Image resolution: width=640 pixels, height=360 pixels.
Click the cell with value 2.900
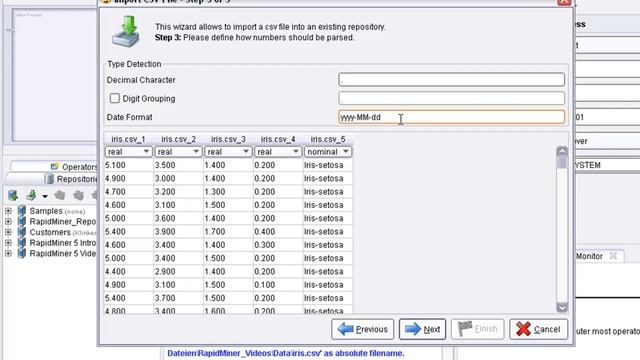[x=178, y=271]
